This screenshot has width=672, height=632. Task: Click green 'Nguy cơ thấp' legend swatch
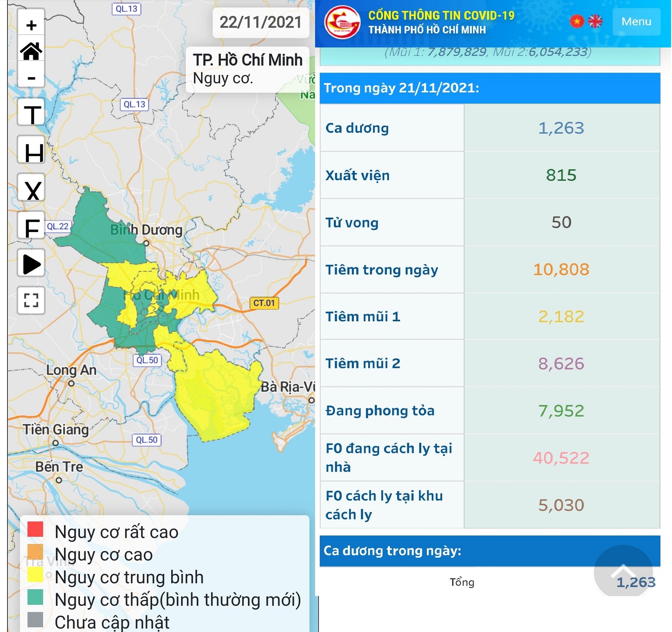[35, 597]
